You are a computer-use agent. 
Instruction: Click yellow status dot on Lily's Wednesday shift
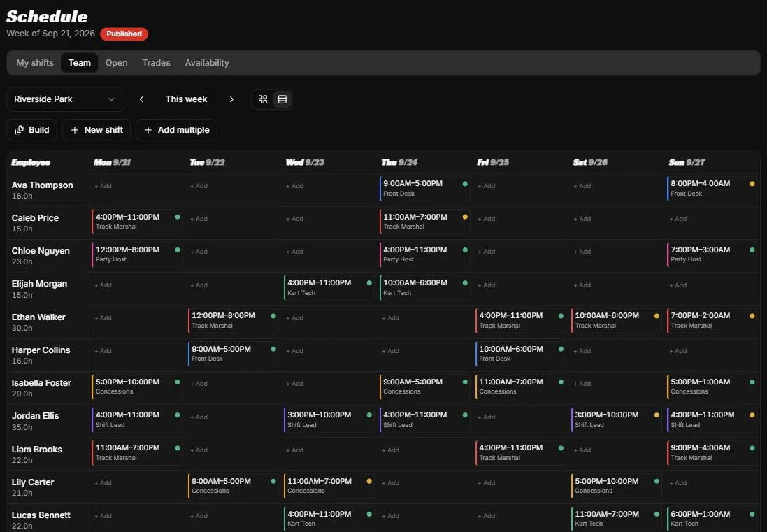[369, 481]
